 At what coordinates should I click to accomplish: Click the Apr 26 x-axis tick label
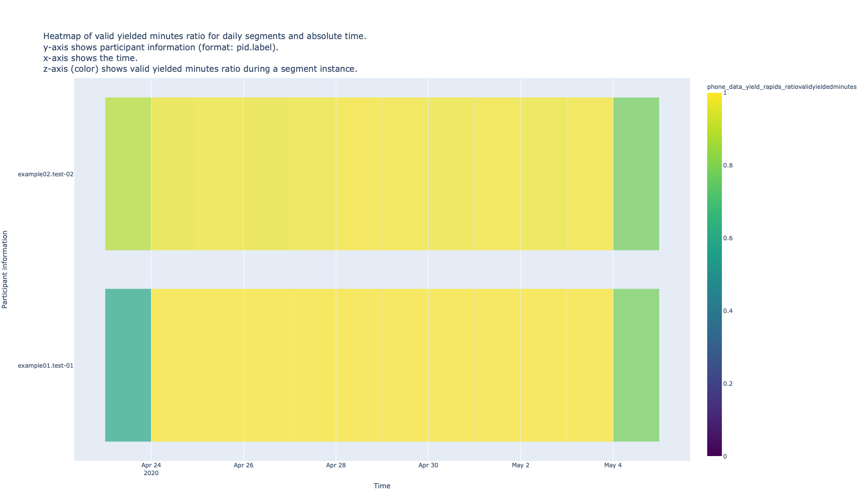(243, 465)
